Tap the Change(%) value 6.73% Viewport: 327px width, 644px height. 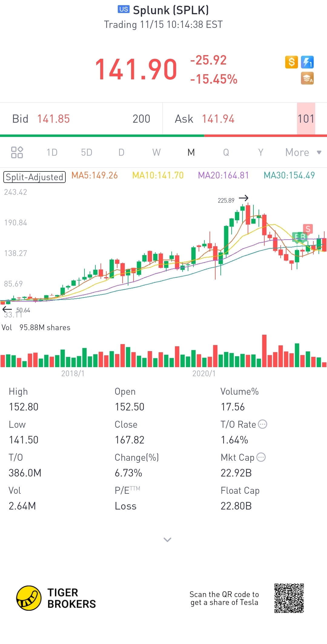coord(128,473)
